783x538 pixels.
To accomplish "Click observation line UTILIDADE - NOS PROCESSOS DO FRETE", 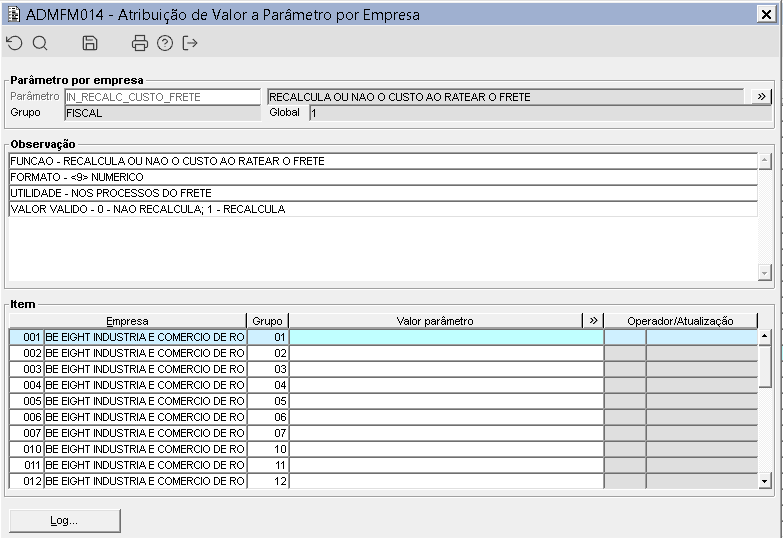I will coord(383,193).
